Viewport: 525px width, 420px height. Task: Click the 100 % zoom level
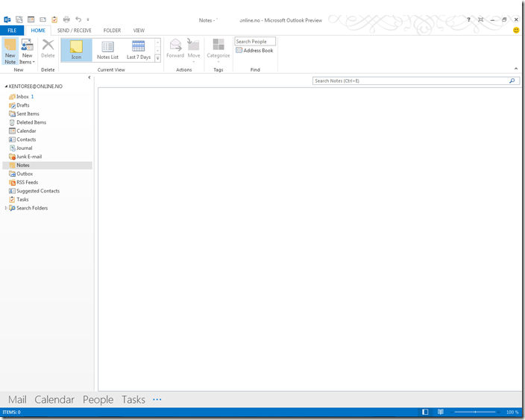click(x=512, y=412)
